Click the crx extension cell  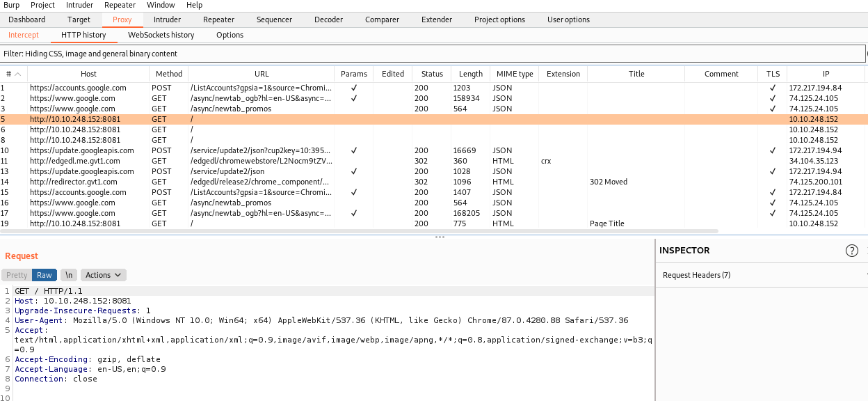pos(546,161)
